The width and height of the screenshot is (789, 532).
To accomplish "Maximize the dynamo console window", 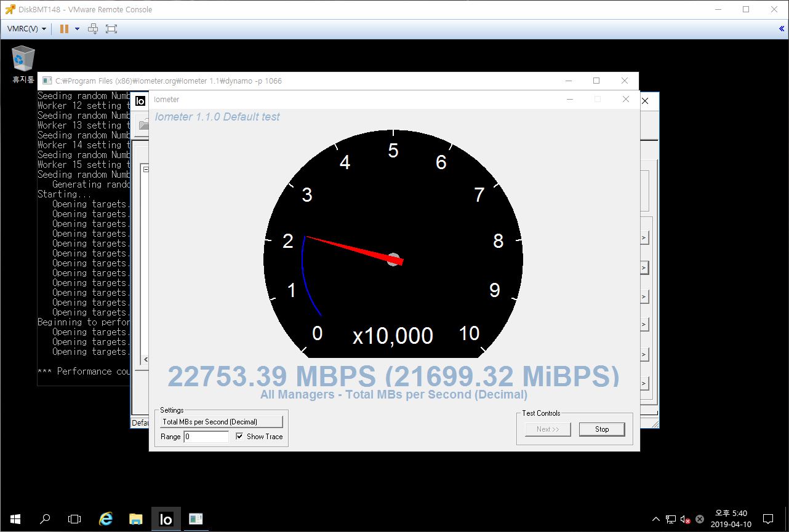I will (596, 81).
